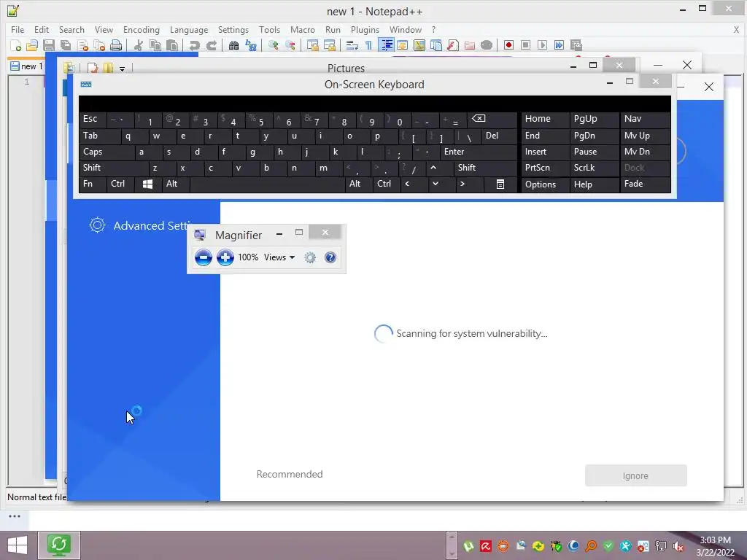The image size is (747, 560).
Task: Click Magnifier zoom in plus button
Action: point(225,257)
